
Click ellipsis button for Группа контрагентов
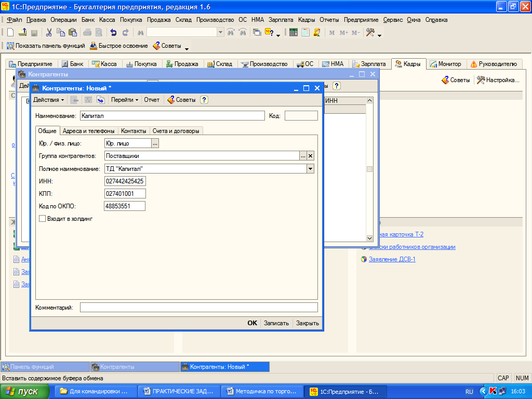(x=303, y=156)
